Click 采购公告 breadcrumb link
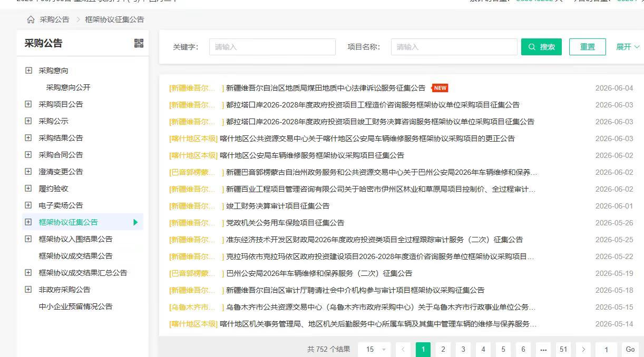This screenshot has height=357, width=644. coord(54,19)
